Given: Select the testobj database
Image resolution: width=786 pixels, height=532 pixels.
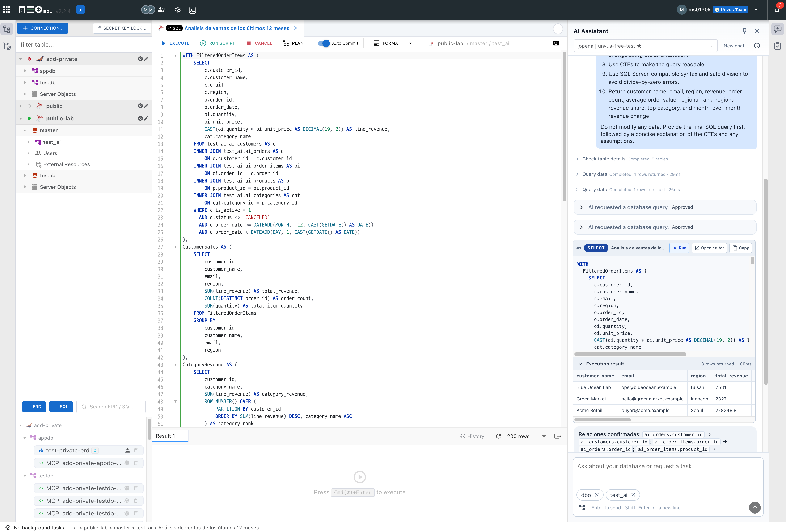Looking at the screenshot, I should pyautogui.click(x=48, y=175).
